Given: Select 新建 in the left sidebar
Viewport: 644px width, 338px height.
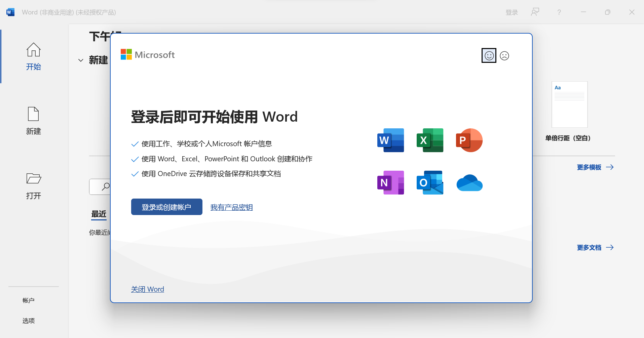Looking at the screenshot, I should pos(34,121).
